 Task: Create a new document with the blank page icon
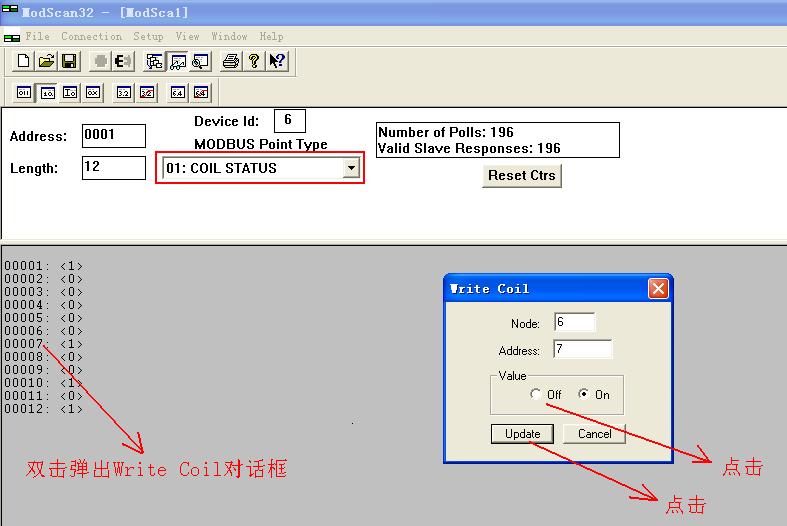23,61
